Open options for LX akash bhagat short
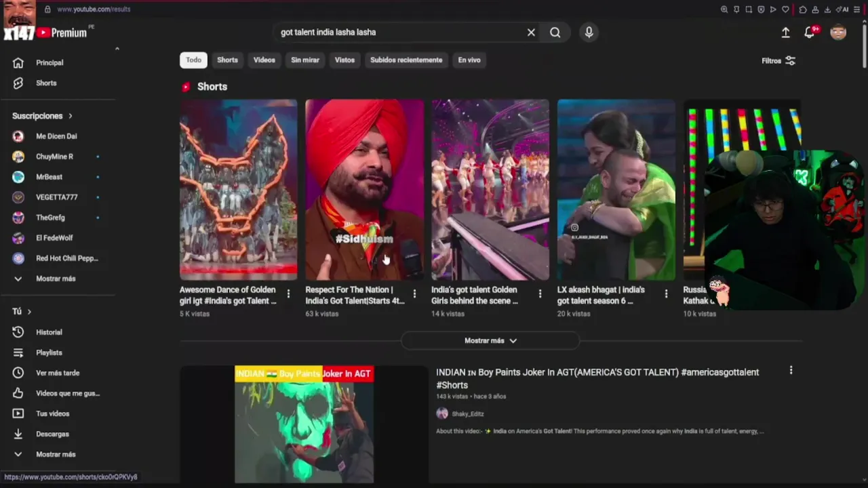The image size is (868, 488). [666, 293]
